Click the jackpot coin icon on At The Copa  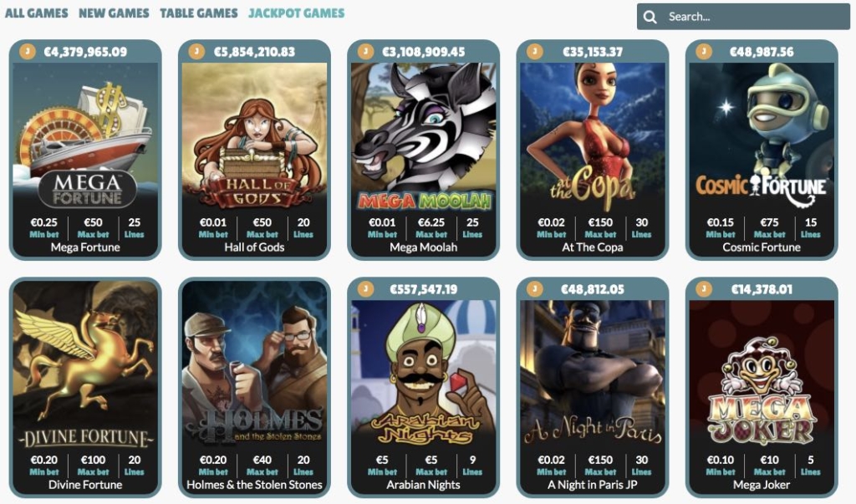[x=535, y=51]
